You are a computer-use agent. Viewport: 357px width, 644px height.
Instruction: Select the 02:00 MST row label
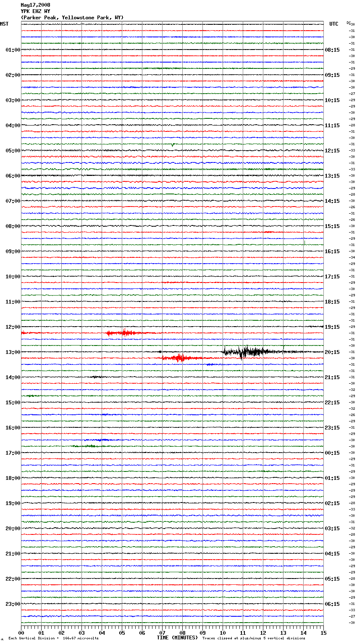[x=13, y=75]
